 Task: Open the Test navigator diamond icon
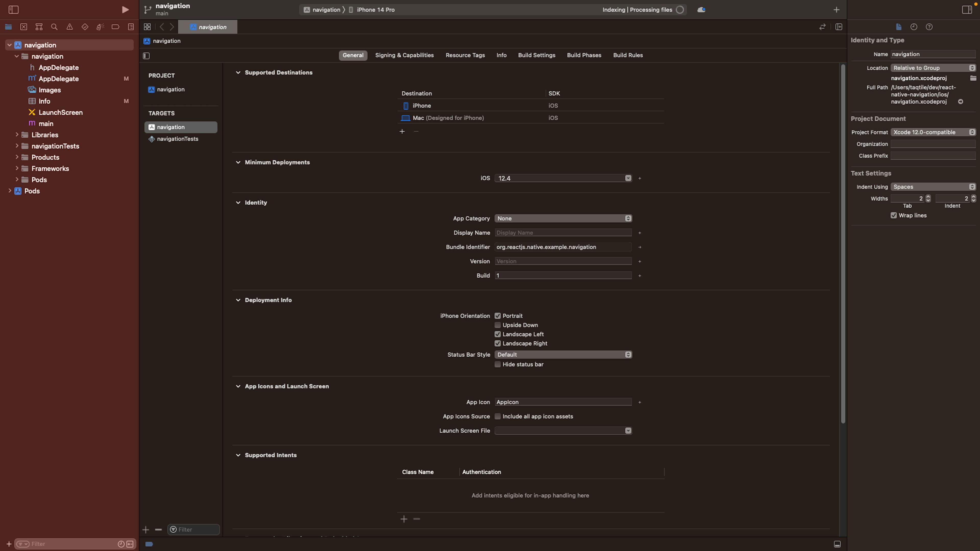pos(85,27)
